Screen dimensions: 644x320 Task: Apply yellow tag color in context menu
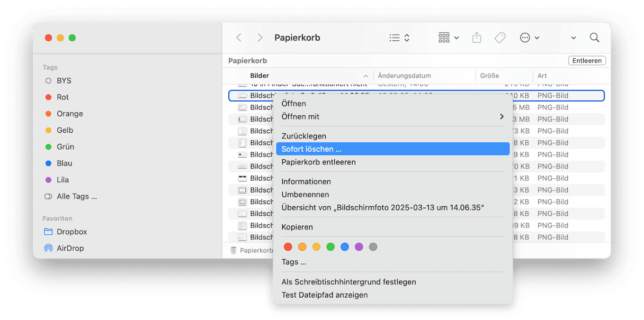[317, 246]
